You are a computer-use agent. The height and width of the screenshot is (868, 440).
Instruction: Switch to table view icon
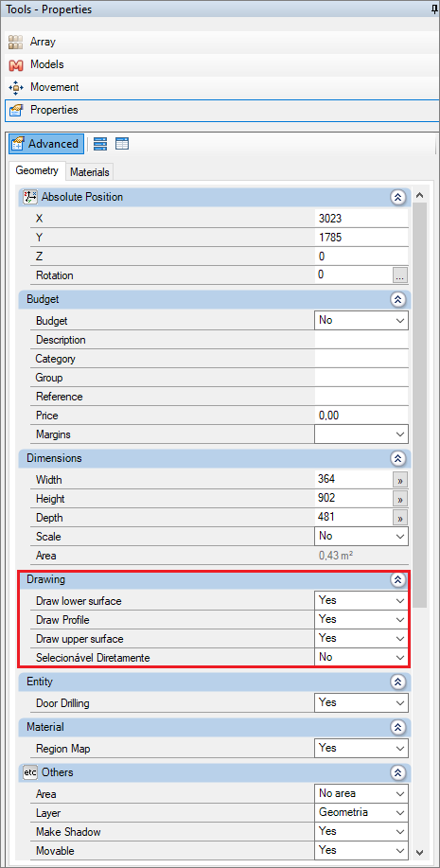(122, 144)
